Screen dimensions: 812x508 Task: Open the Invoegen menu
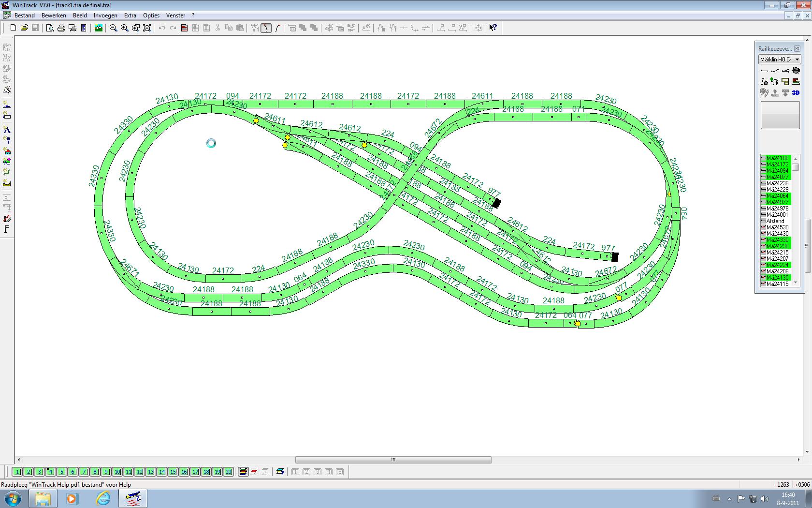point(105,15)
